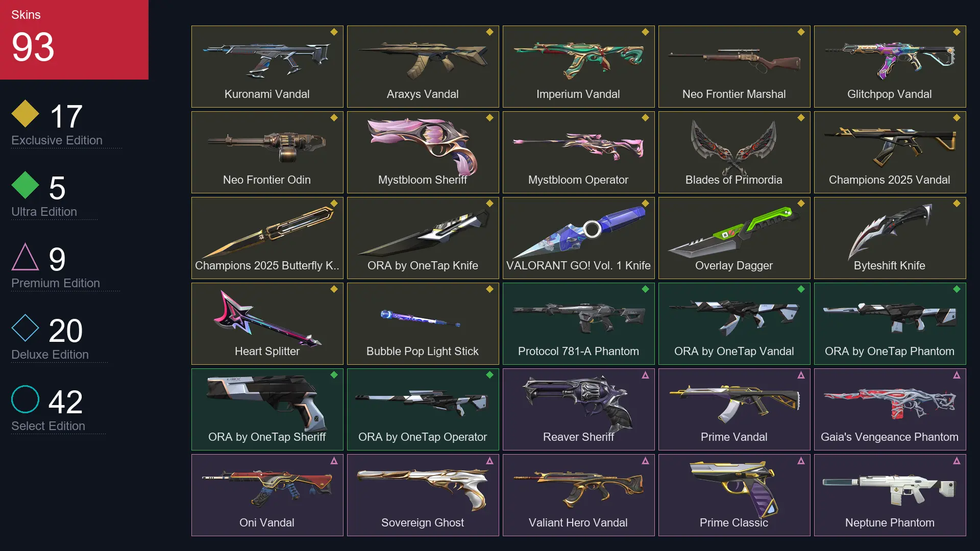980x551 pixels.
Task: Select the Mystbloom Sheriff thumbnail
Action: 423,152
